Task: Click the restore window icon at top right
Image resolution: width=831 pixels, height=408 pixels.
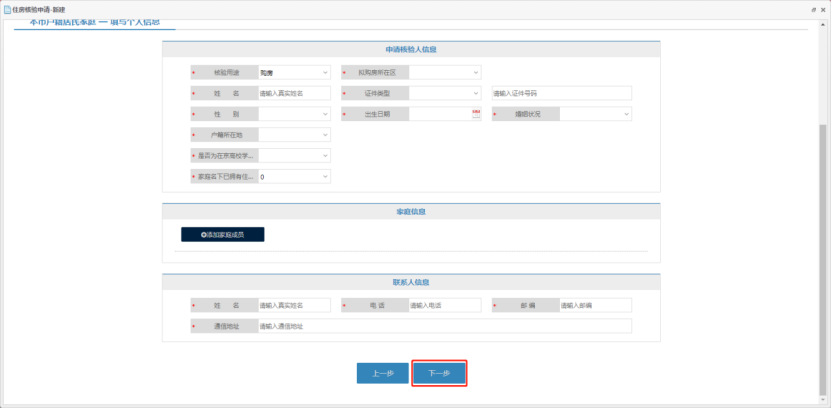Action: 812,7
